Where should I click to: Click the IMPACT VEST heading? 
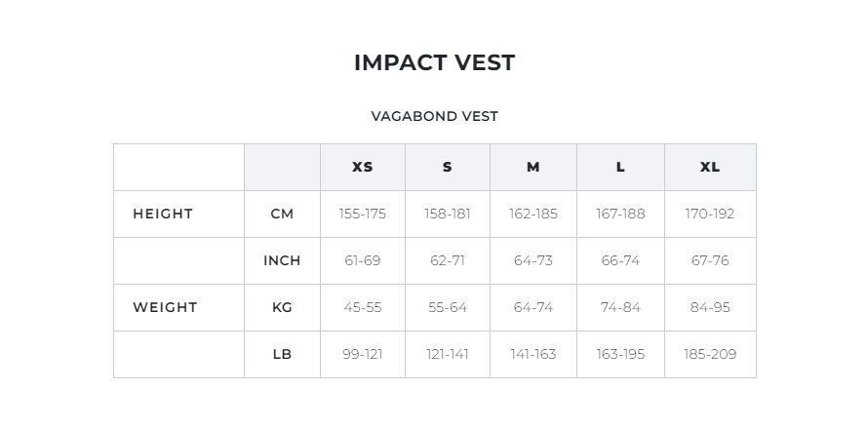pos(434,63)
